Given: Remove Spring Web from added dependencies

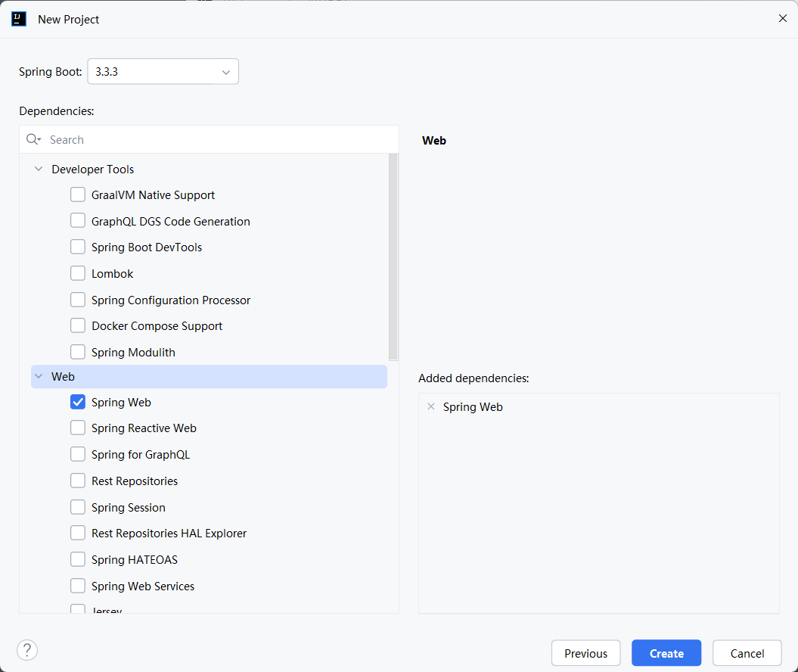Looking at the screenshot, I should [431, 406].
